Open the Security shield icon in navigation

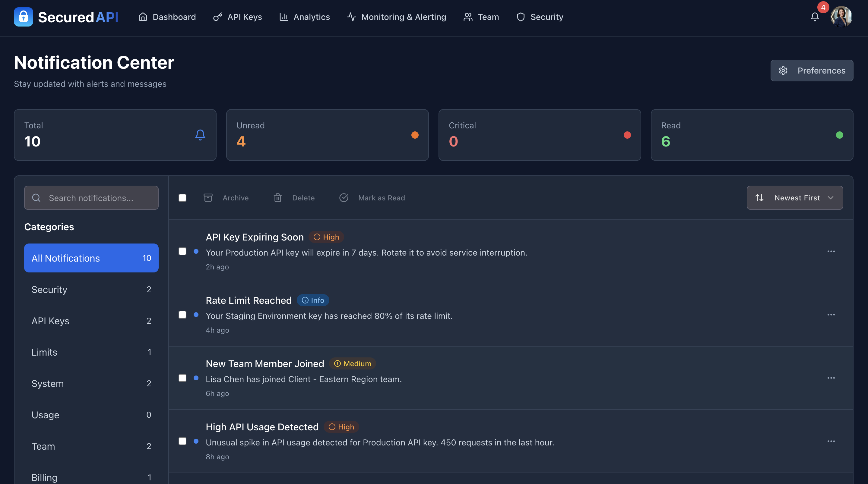520,17
